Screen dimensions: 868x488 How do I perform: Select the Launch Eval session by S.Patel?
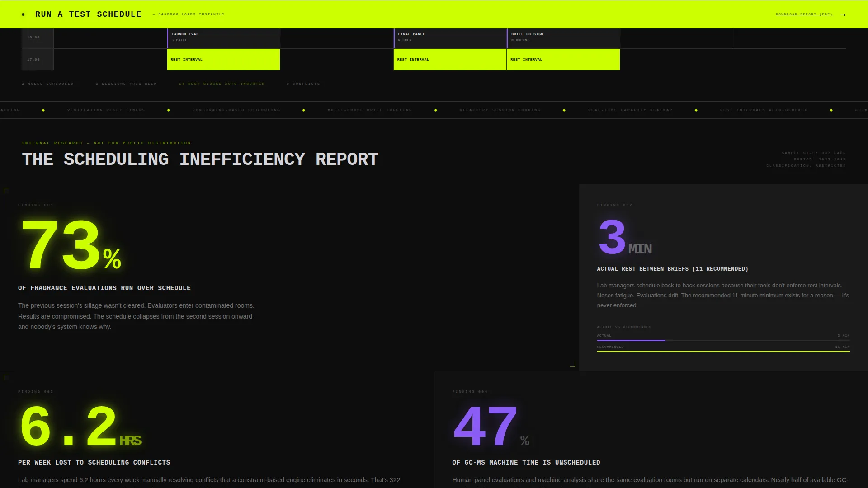point(224,38)
